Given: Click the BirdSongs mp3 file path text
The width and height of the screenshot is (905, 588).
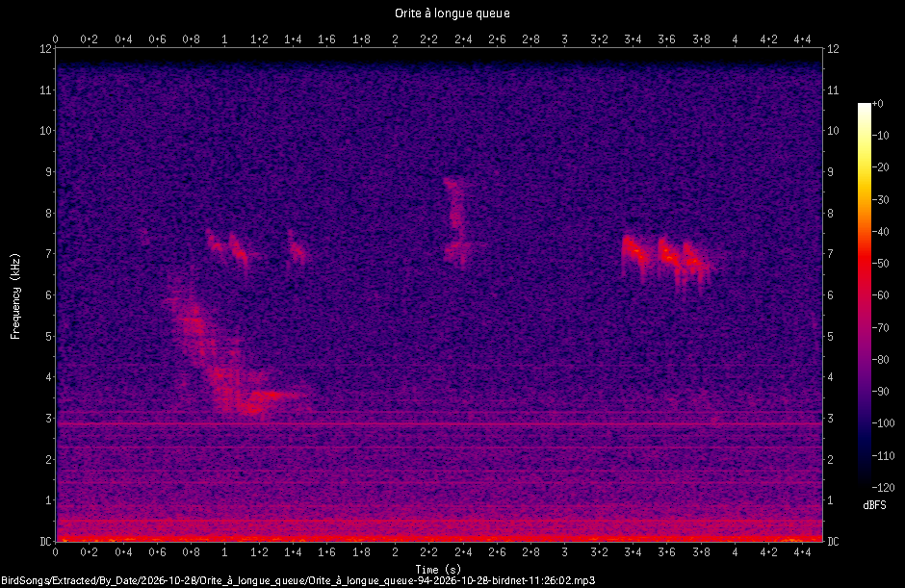Looking at the screenshot, I should click(297, 580).
